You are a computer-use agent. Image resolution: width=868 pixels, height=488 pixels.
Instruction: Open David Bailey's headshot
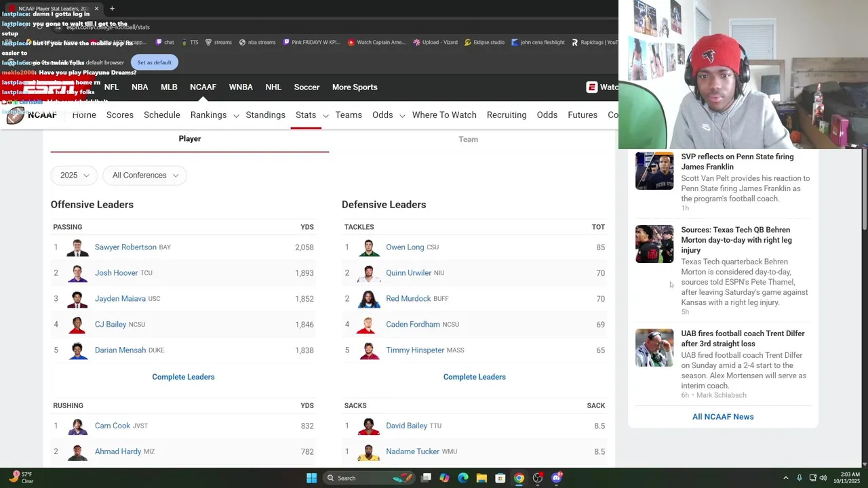[369, 426]
